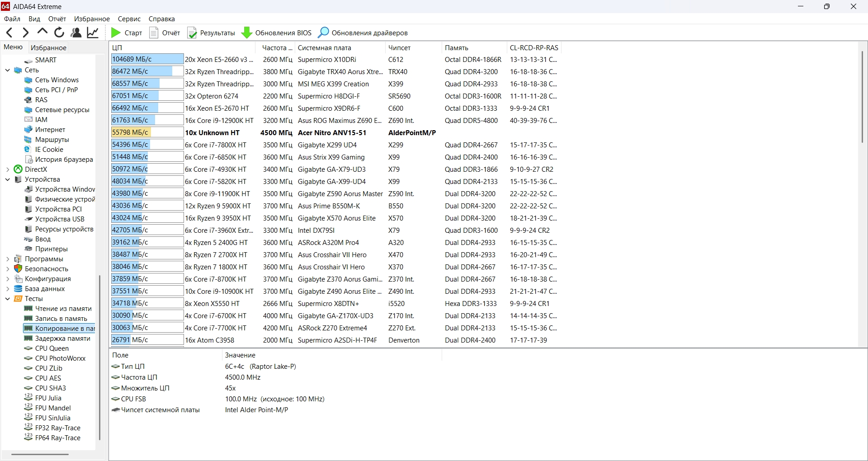Viewport: 868px width, 461px height.
Task: Expand the DirectX tree node
Action: click(8, 169)
